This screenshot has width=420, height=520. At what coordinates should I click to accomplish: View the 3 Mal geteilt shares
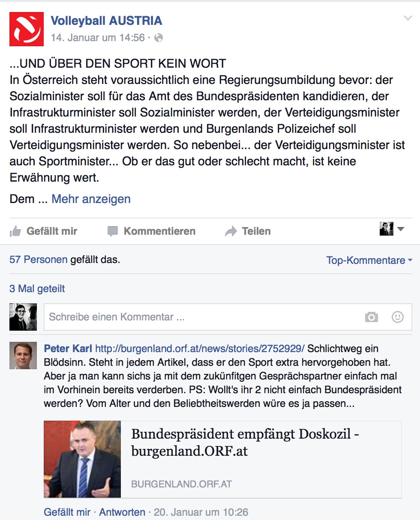click(37, 289)
